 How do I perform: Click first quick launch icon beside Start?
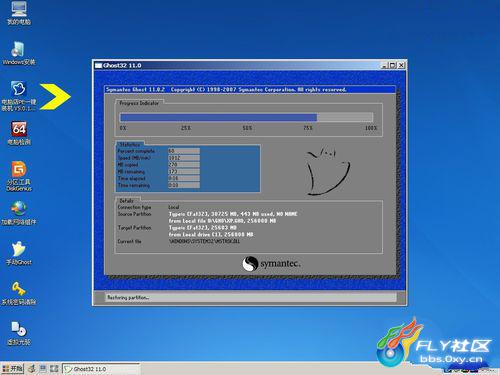(32, 369)
